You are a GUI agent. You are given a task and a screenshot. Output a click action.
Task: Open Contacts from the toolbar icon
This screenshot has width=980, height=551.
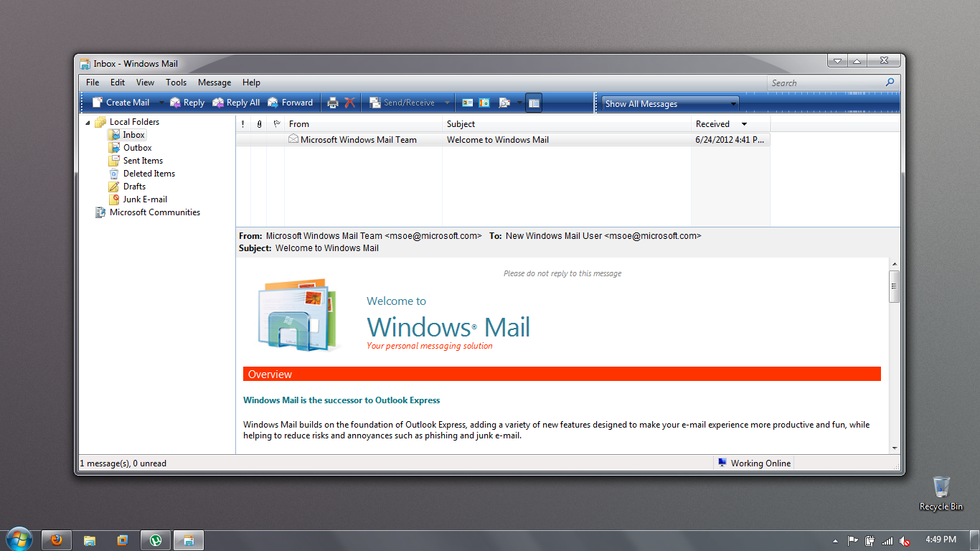[x=467, y=102]
